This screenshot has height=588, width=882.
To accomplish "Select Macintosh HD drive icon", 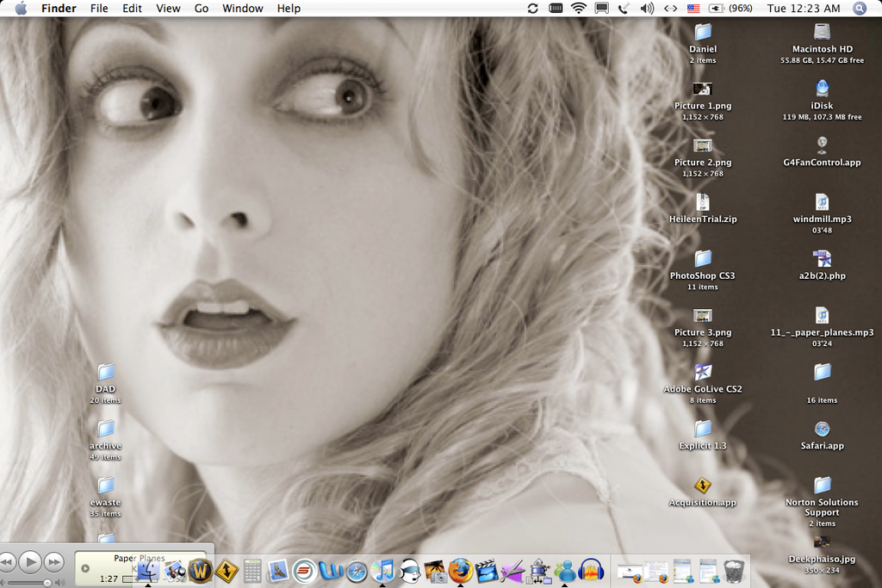I will (x=822, y=32).
